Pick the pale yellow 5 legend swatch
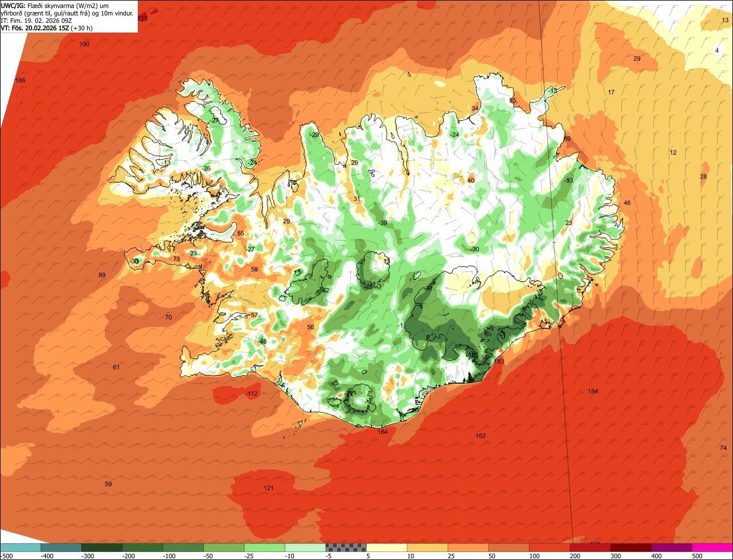This screenshot has height=560, width=733. pos(387,547)
